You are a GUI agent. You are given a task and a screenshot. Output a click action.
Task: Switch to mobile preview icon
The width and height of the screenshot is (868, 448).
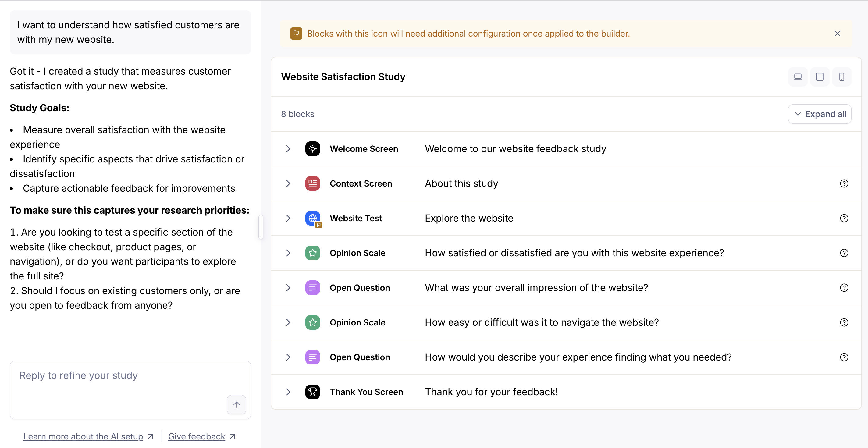(x=841, y=77)
